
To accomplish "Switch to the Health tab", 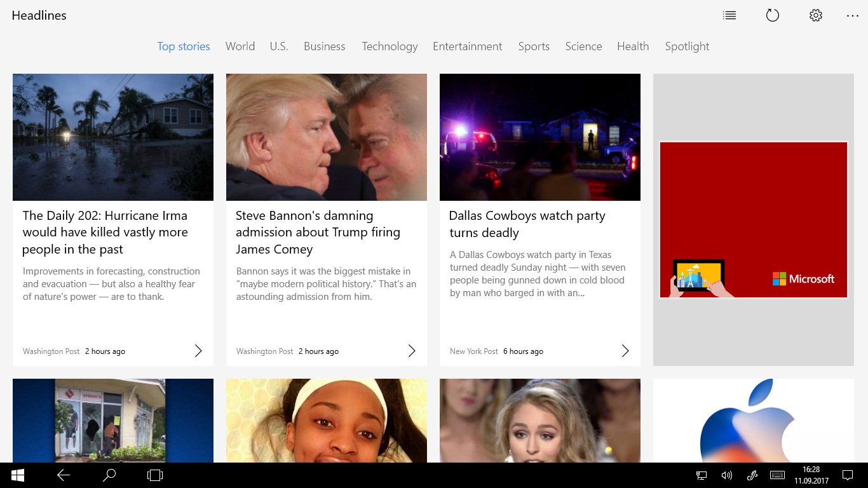I will tap(633, 46).
